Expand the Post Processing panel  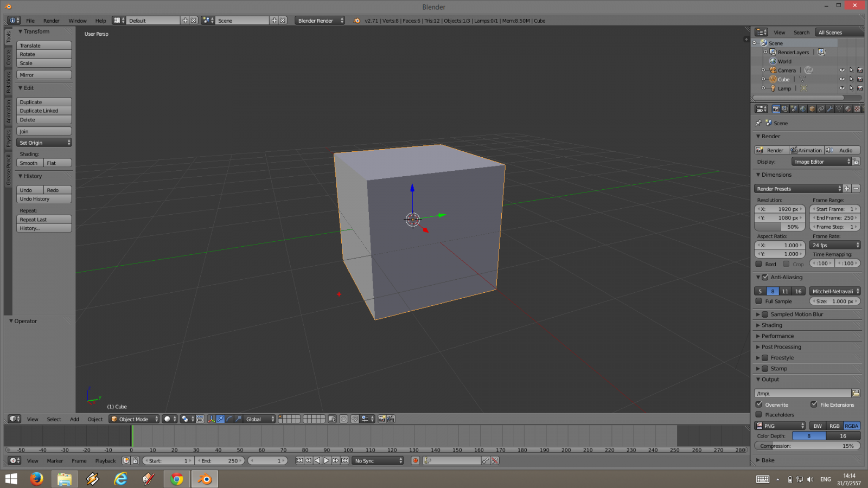[781, 347]
